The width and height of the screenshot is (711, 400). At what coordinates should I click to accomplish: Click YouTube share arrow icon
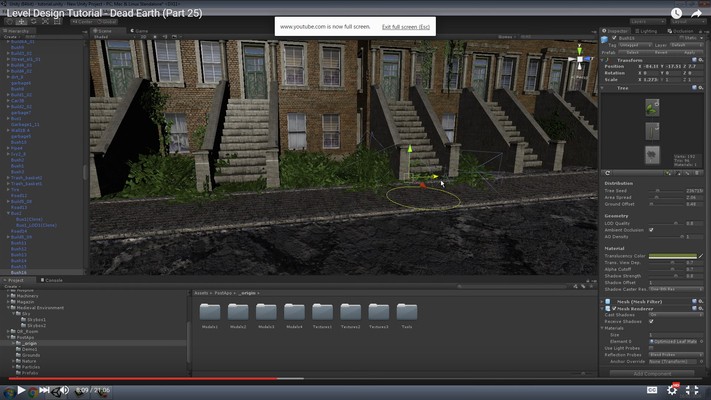[696, 14]
